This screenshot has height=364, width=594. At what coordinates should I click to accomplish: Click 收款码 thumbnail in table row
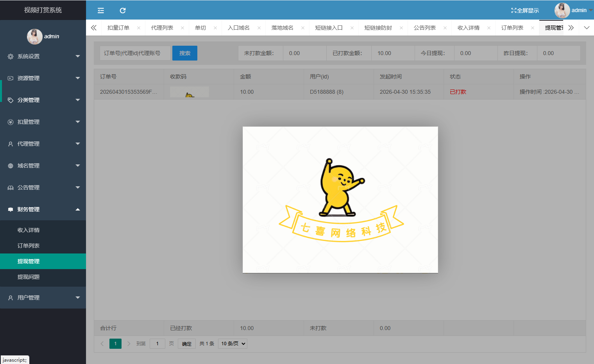(x=190, y=92)
